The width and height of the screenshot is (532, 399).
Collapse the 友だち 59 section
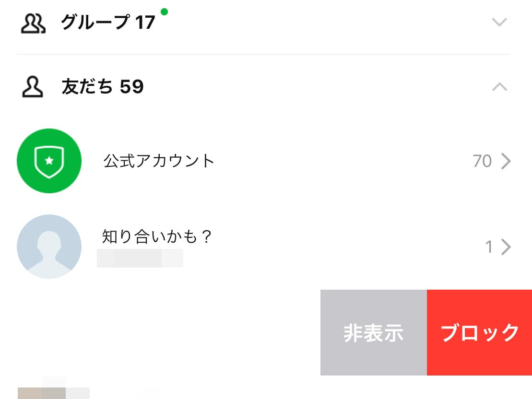coord(499,86)
